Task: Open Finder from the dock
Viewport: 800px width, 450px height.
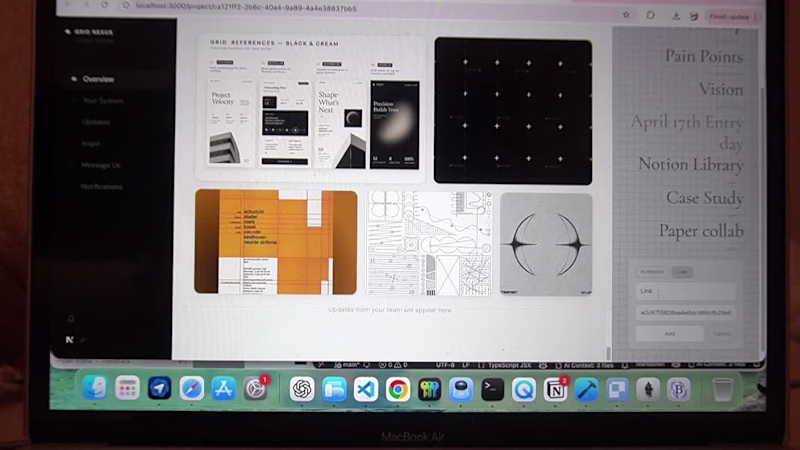Action: (94, 389)
